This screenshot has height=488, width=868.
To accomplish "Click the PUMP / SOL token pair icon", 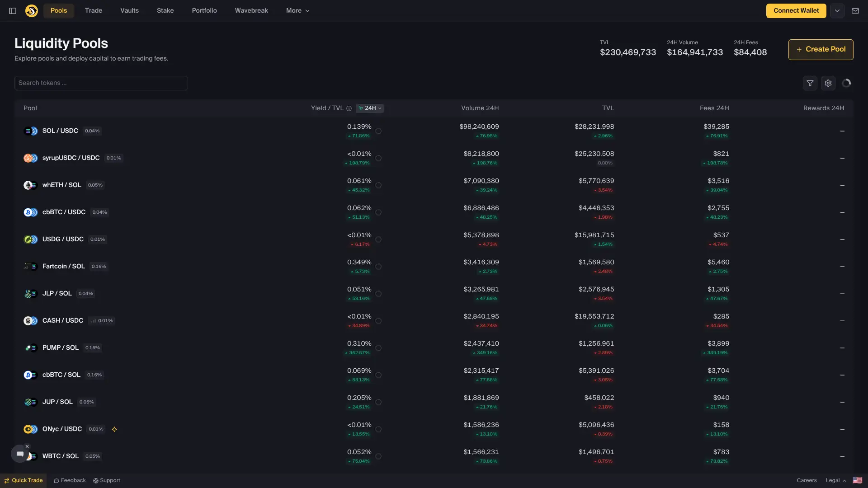I will point(30,348).
